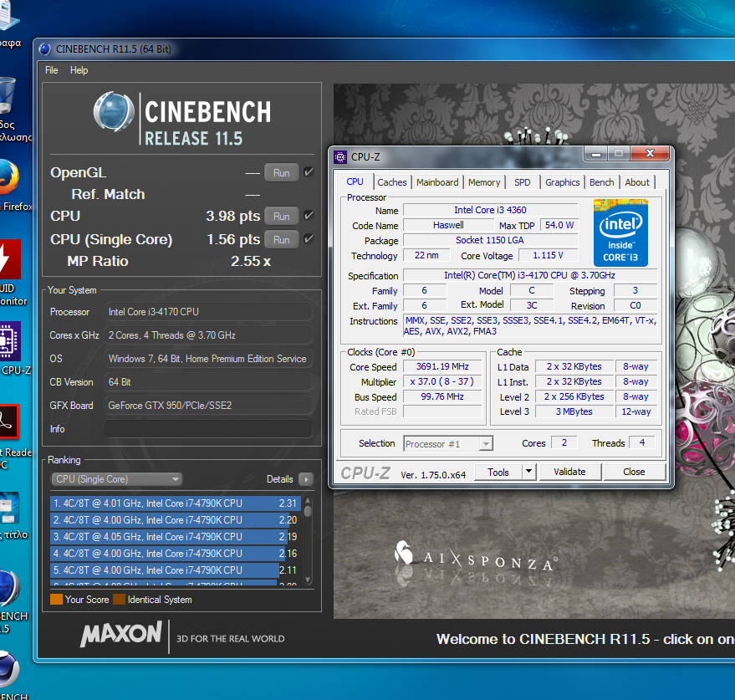
Task: Toggle the OpenGL test checkbox
Action: pyautogui.click(x=309, y=172)
